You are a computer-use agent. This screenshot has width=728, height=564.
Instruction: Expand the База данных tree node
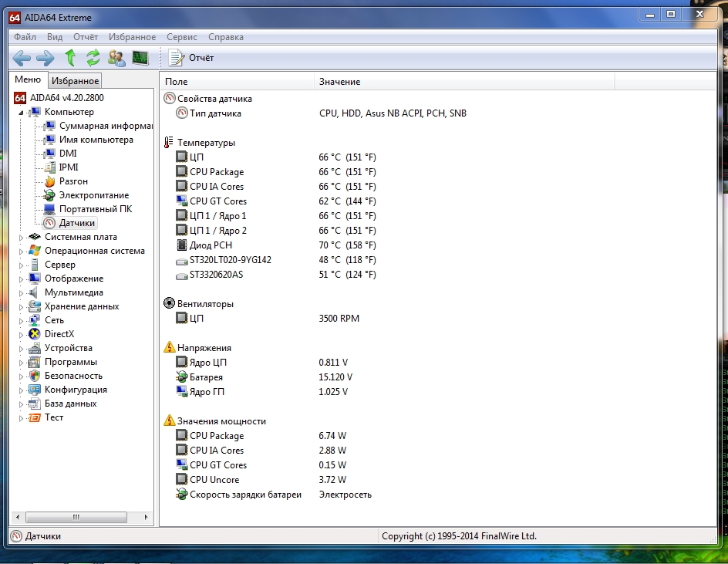pyautogui.click(x=21, y=404)
